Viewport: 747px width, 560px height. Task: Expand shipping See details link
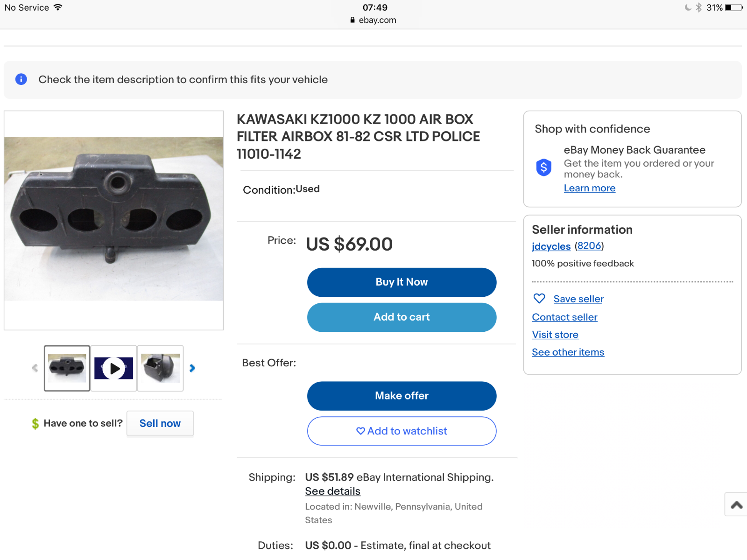click(x=333, y=491)
